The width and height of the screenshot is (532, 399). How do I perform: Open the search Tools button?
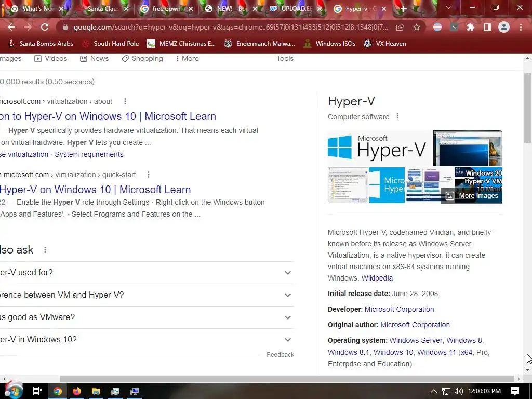pos(285,58)
